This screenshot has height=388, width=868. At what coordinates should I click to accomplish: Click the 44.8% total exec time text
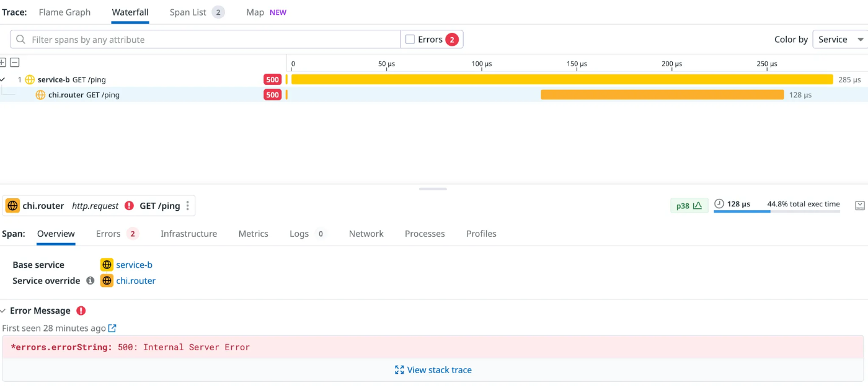804,204
